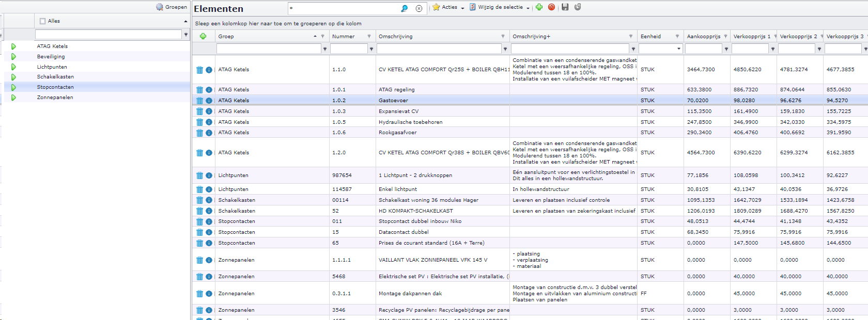868x320 pixels.
Task: Click the search magnifier icon
Action: (404, 8)
